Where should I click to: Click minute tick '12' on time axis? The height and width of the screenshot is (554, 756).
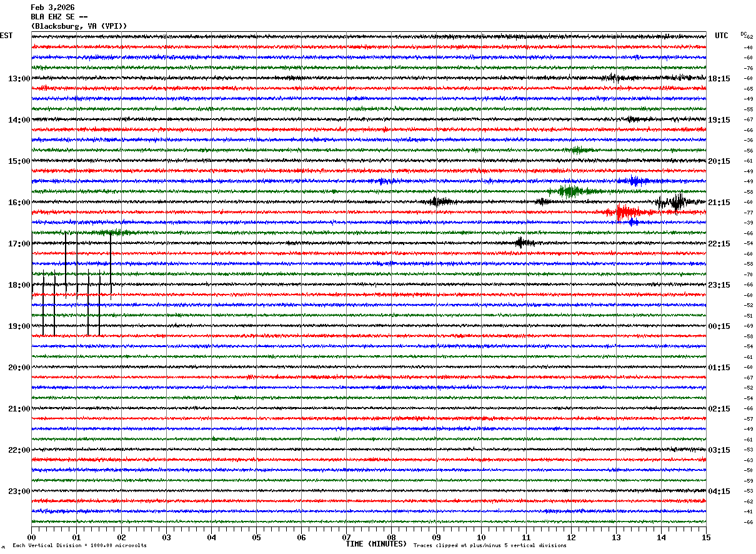click(571, 537)
